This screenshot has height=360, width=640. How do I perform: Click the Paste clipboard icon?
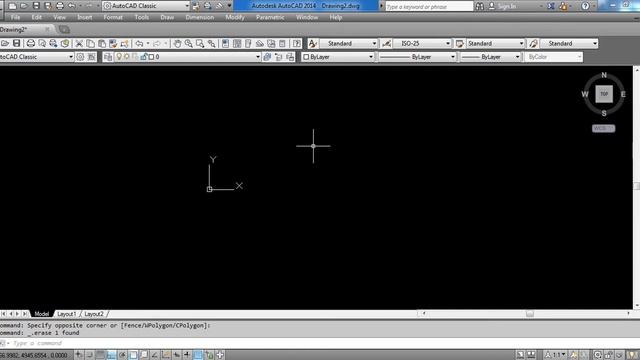click(102, 43)
